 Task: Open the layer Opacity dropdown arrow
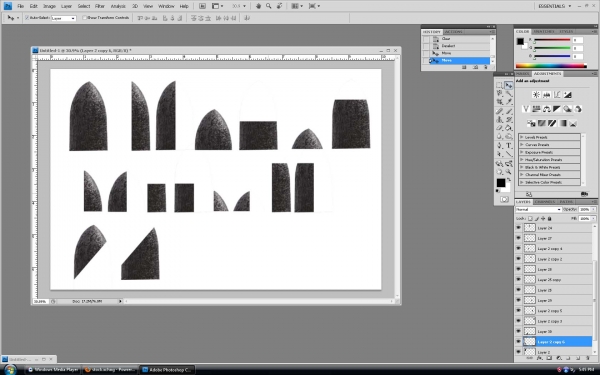(593, 209)
